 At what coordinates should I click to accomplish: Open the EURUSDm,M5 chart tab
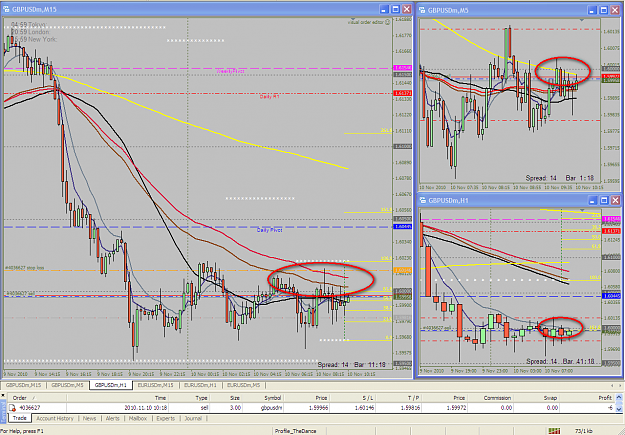tap(243, 385)
